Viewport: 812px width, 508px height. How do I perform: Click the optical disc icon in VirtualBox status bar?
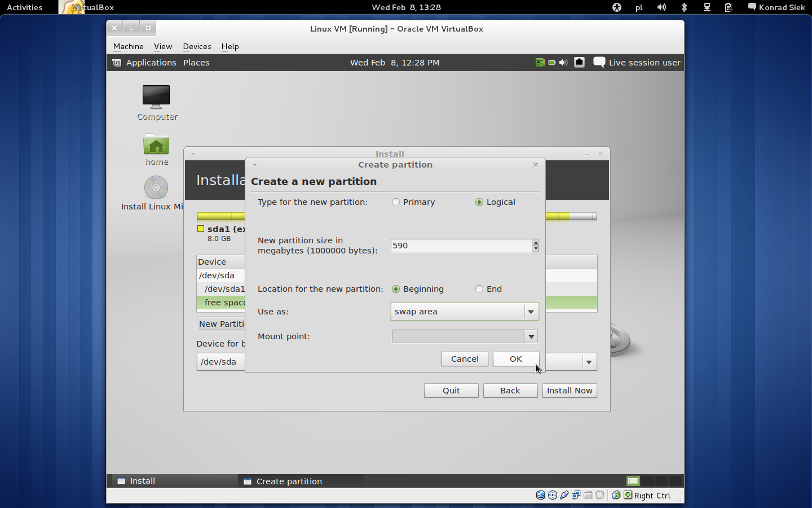(x=553, y=495)
